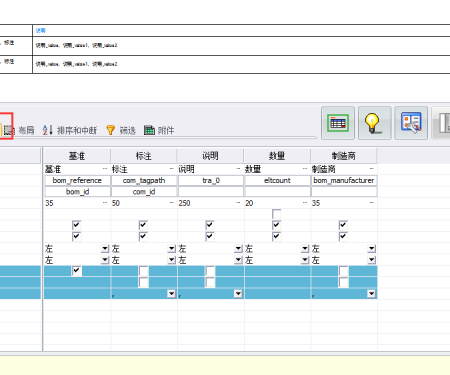Click the width value 250 cell
450x375 pixels.
210,203
